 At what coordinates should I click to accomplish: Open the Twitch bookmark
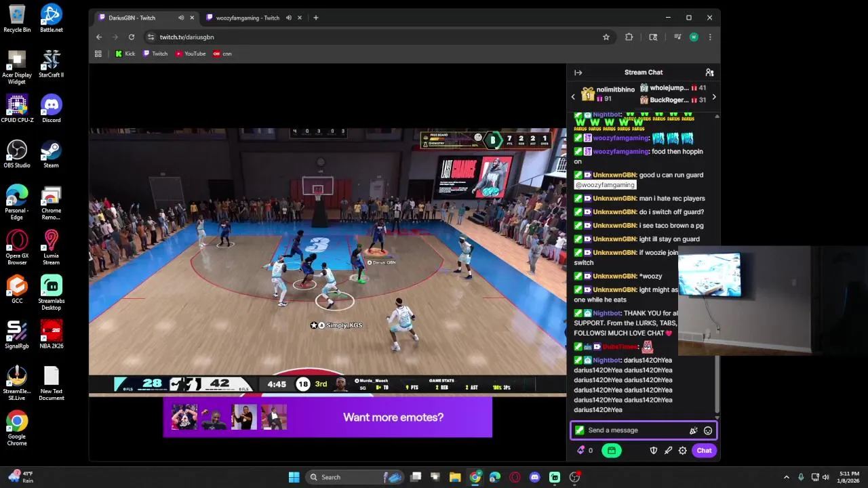[x=155, y=54]
